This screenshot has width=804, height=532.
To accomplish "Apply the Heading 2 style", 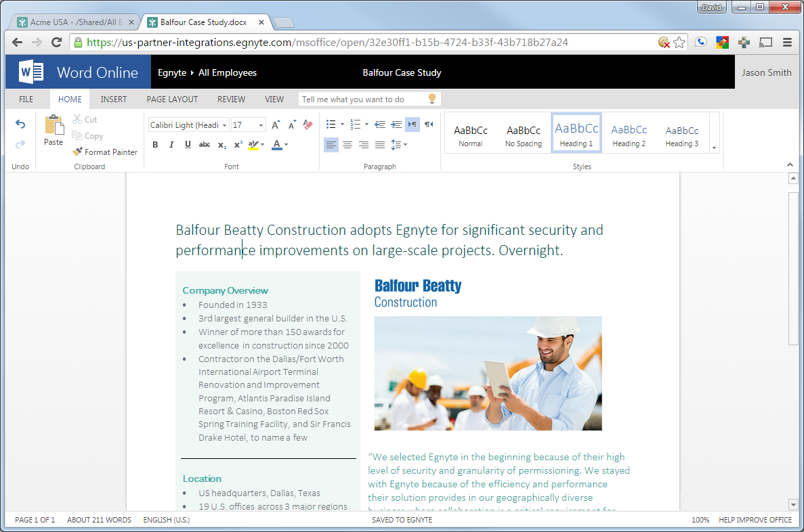I will point(629,133).
